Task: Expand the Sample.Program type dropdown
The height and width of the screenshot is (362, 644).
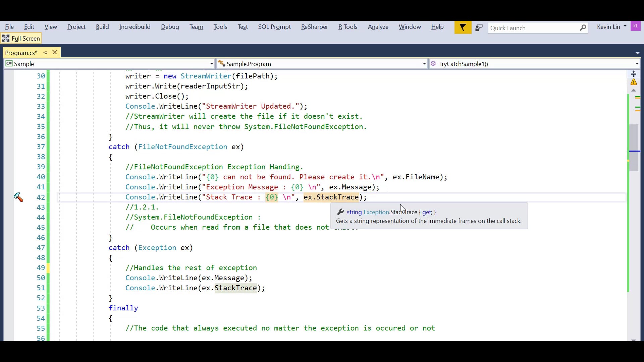Action: click(424, 64)
